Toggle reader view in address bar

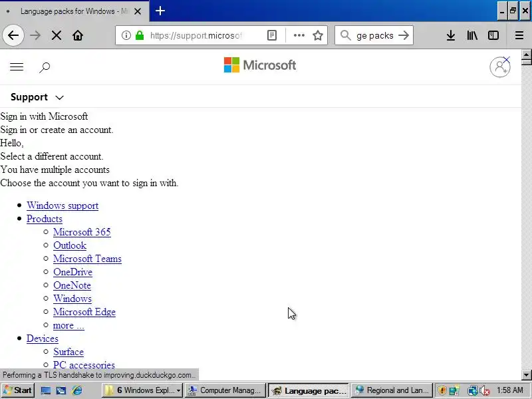pyautogui.click(x=272, y=35)
